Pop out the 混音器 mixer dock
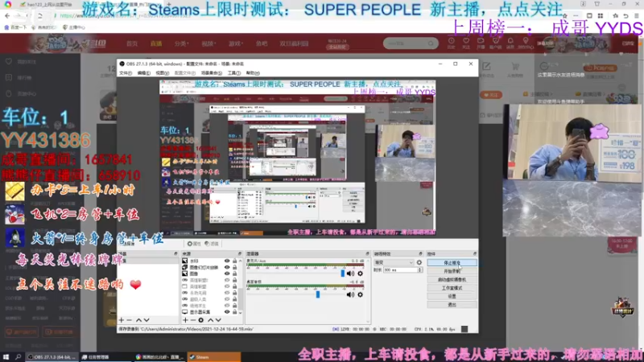The width and height of the screenshot is (644, 362). click(x=368, y=253)
